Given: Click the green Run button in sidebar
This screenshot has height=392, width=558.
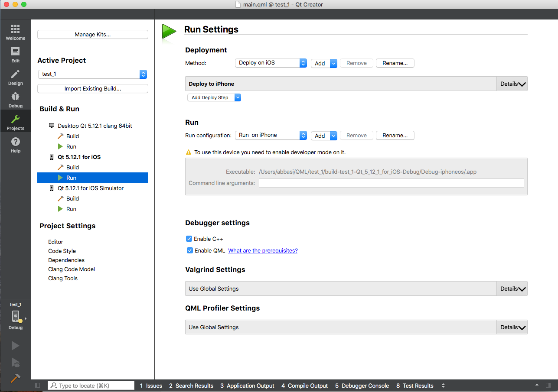Looking at the screenshot, I should pyautogui.click(x=15, y=346).
